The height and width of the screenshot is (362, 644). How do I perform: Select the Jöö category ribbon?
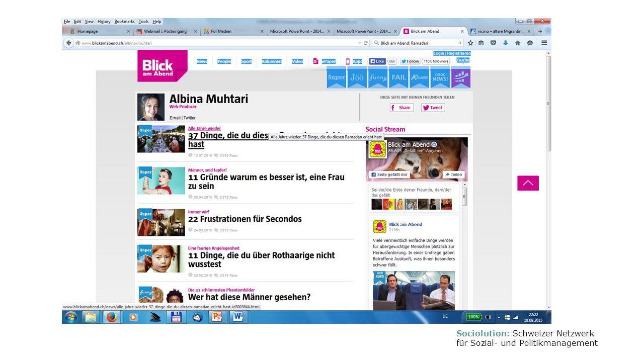(357, 78)
